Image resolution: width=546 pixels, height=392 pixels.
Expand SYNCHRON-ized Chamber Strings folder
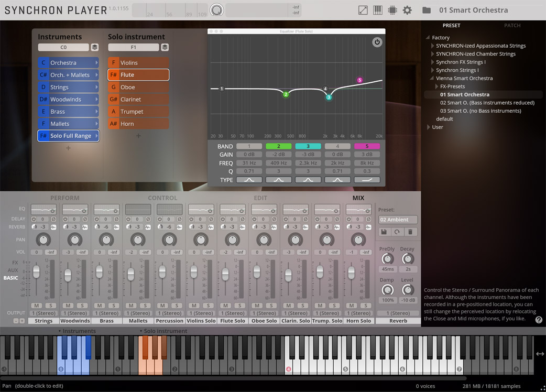pyautogui.click(x=432, y=54)
